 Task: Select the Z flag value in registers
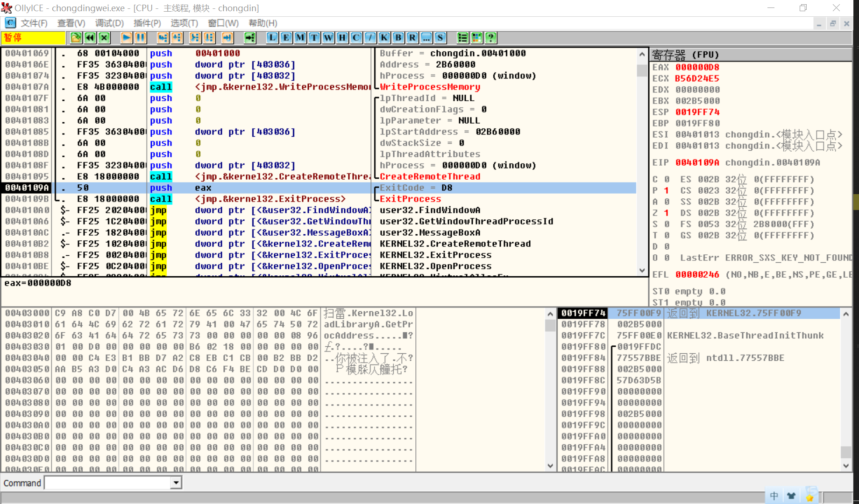point(667,213)
